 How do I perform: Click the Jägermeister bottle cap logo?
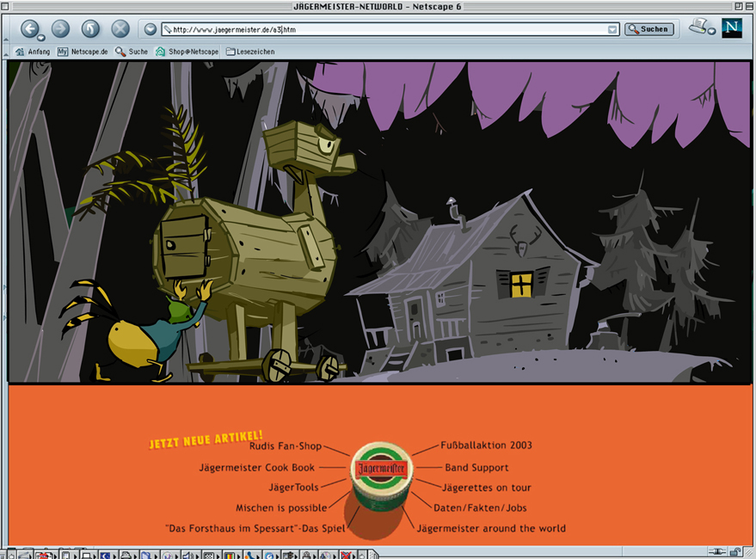(381, 476)
